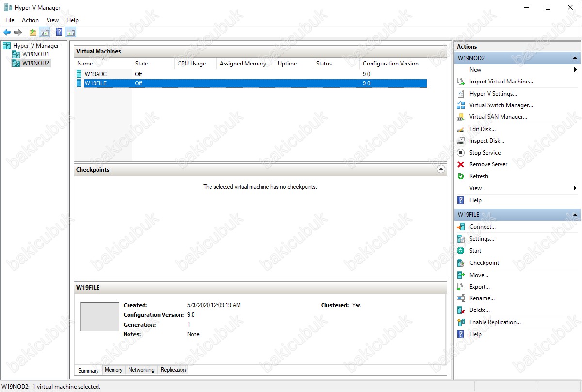582x392 pixels.
Task: Sort by the CPU Usage column header
Action: click(195, 64)
